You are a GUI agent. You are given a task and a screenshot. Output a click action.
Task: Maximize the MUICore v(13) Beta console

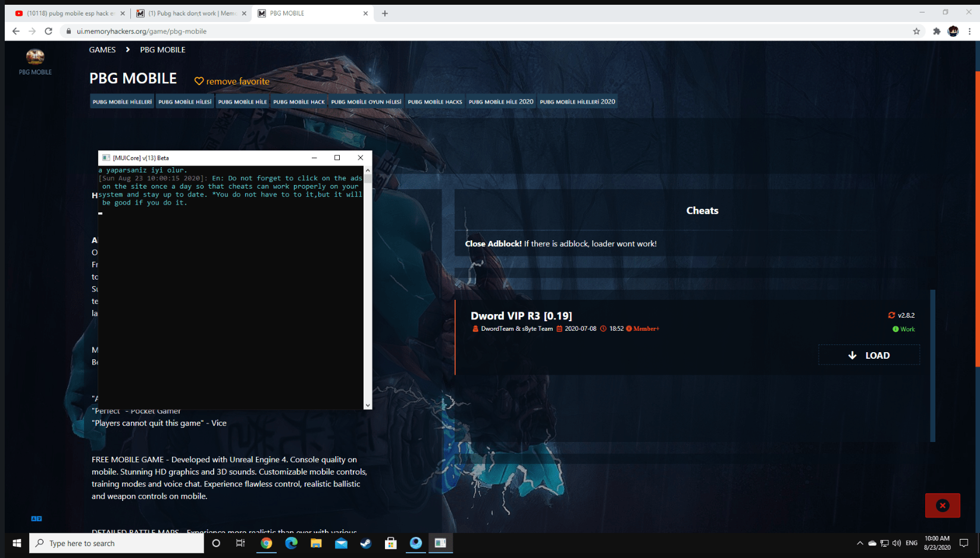point(337,158)
